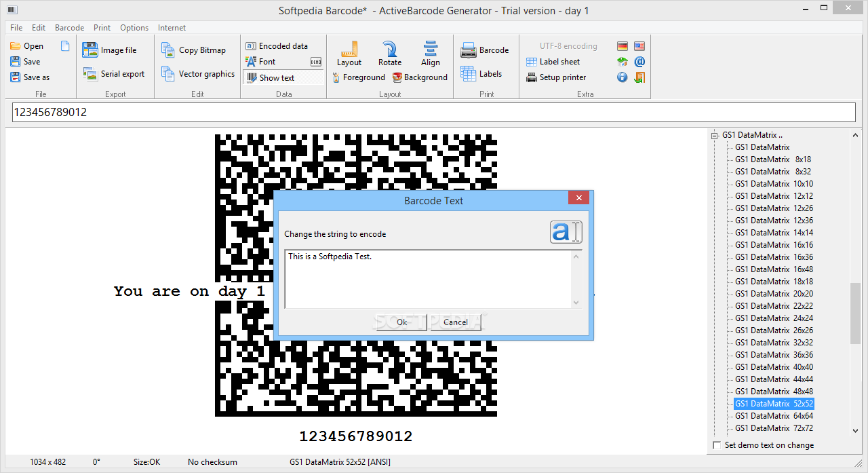Image resolution: width=868 pixels, height=473 pixels.
Task: Click the symbology list scrollbar thumb
Action: point(855,314)
